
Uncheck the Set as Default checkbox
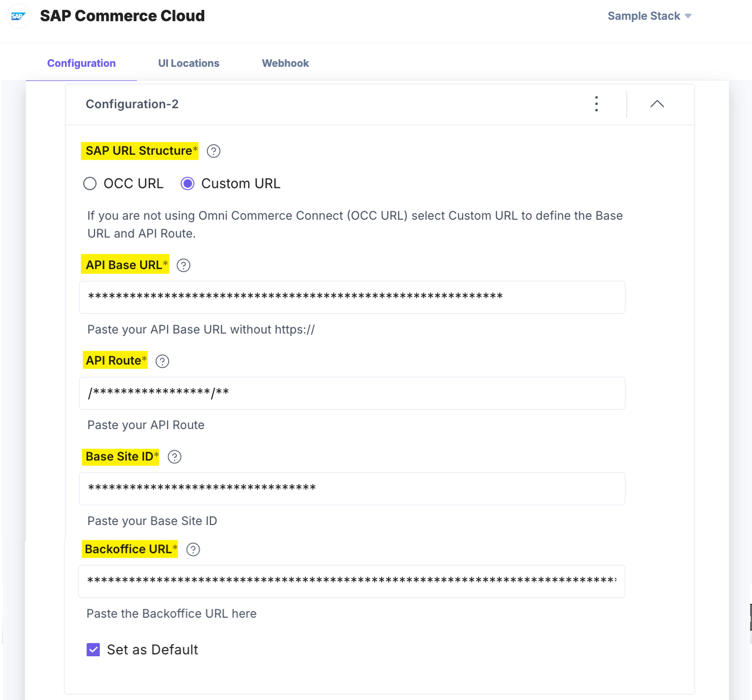pos(93,650)
